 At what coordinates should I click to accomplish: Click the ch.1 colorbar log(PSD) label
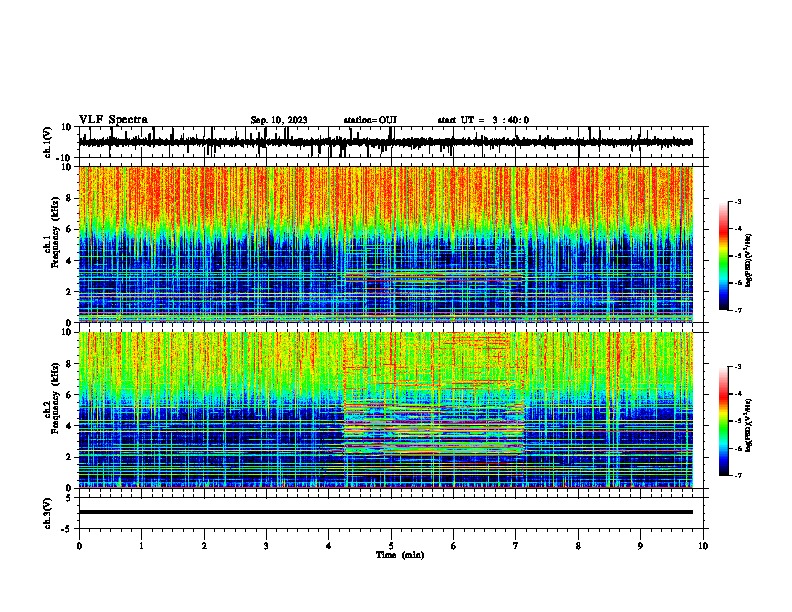pyautogui.click(x=748, y=260)
